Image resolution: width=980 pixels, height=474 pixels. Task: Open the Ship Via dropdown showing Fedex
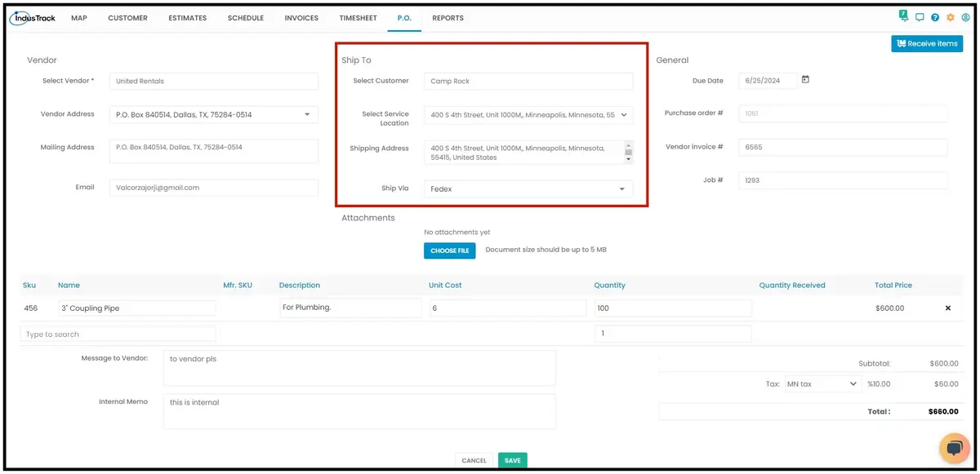click(528, 188)
